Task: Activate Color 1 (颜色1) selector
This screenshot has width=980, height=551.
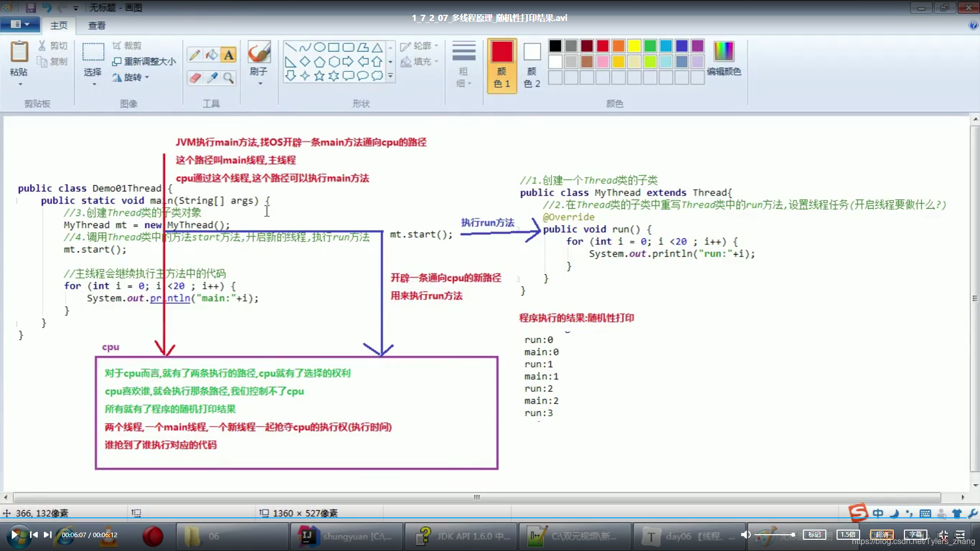Action: click(x=502, y=65)
